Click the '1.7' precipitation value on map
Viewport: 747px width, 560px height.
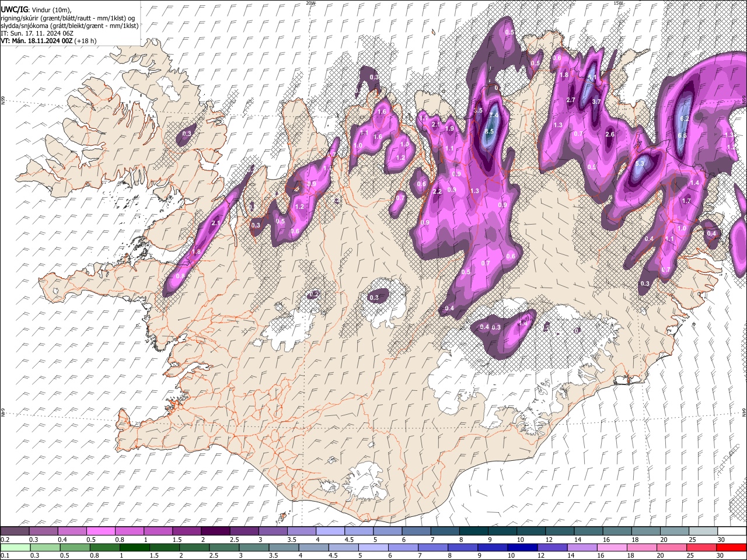(686, 201)
